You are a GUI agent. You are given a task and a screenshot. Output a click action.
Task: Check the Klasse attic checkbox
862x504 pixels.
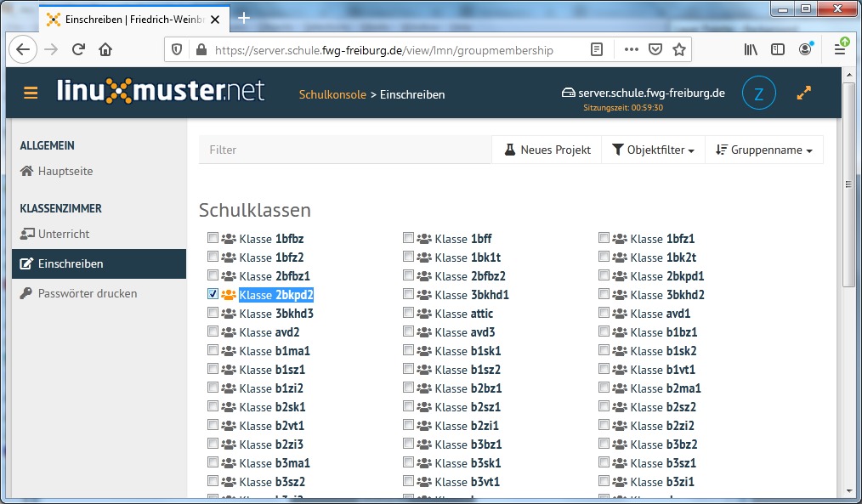tap(408, 313)
